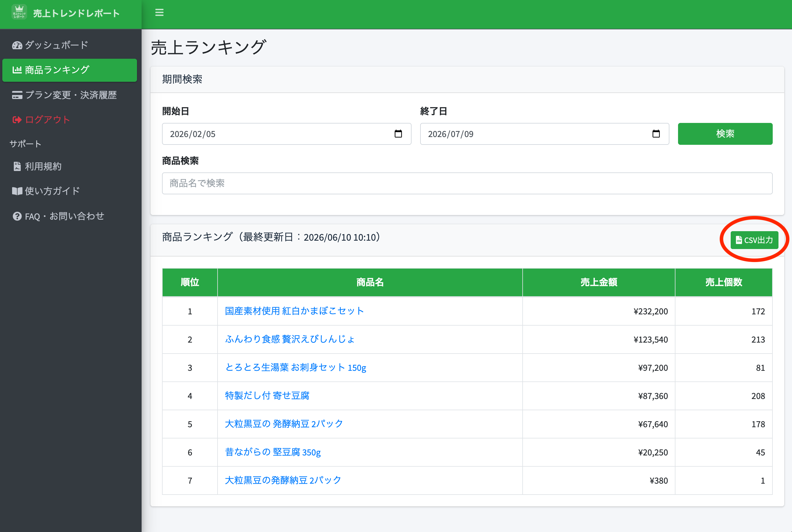Image resolution: width=792 pixels, height=532 pixels.
Task: Open 国産素材使用 紅白かまぼこセット product link
Action: click(294, 311)
